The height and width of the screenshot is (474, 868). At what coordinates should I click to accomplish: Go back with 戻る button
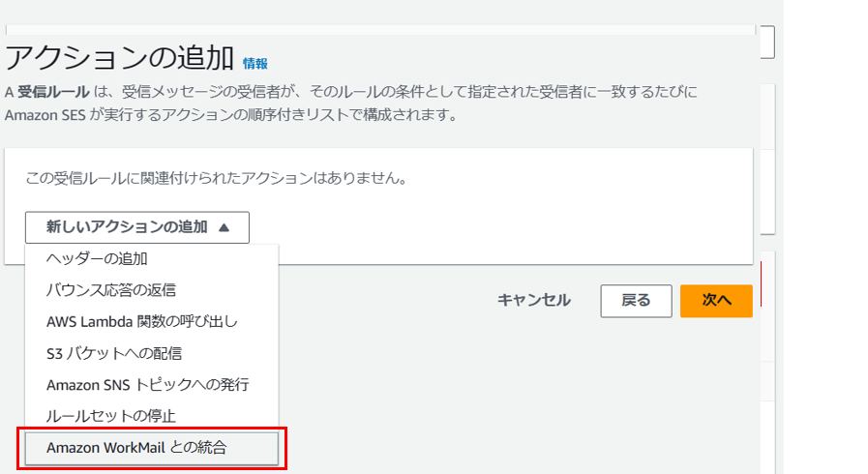pos(636,301)
